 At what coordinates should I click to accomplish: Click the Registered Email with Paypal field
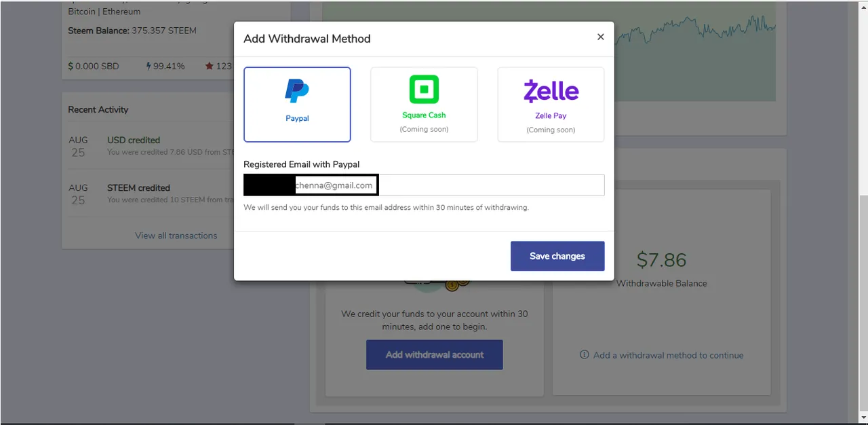424,185
